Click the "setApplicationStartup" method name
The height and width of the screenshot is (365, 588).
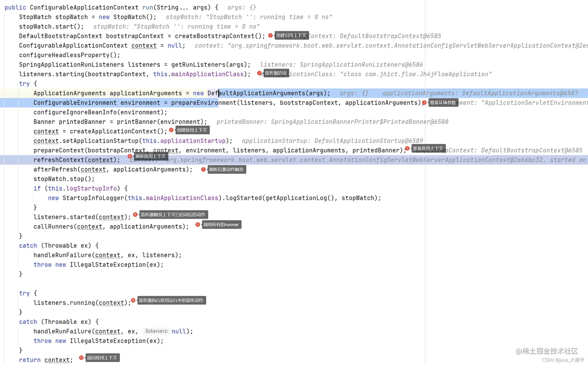pos(100,141)
